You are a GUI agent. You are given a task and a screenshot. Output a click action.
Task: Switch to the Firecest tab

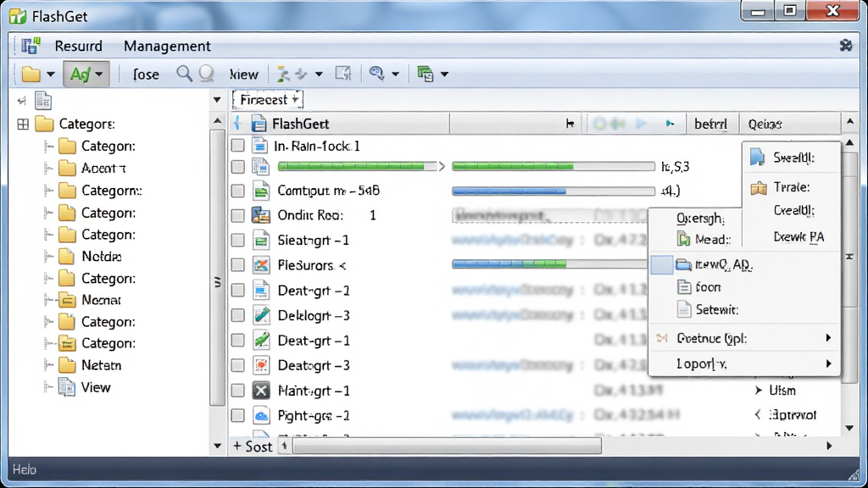267,100
